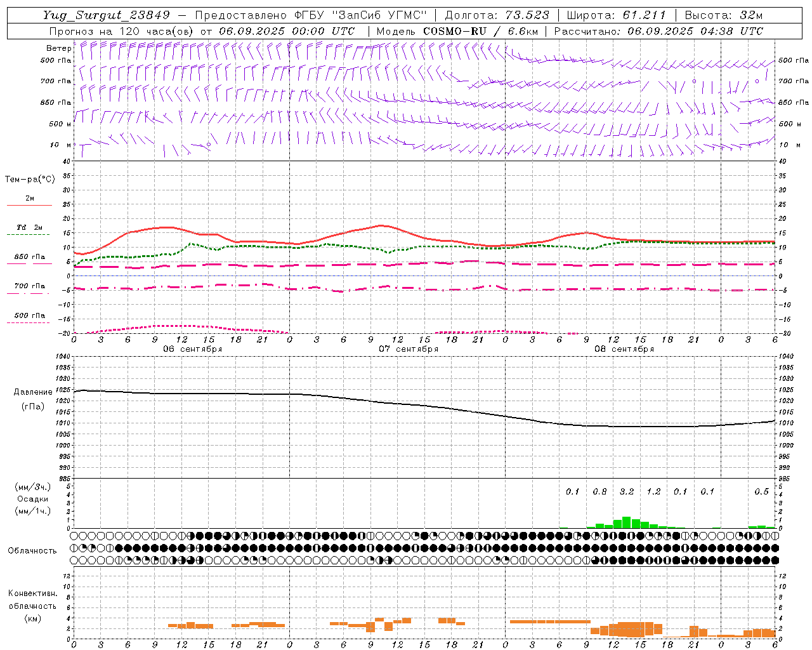Click the 1.2 precipitation amount value
Viewport: 812px width, 650px height.
click(653, 491)
